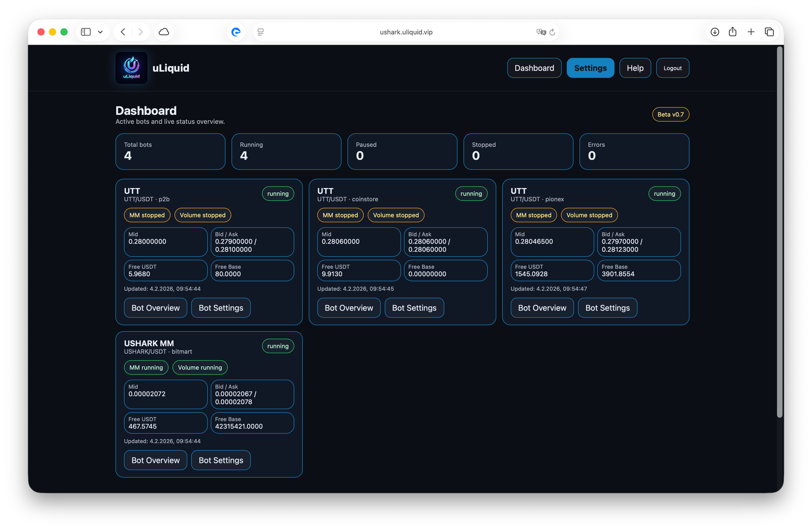Toggle MM stopped status on the p2b bot
The image size is (812, 530).
147,215
